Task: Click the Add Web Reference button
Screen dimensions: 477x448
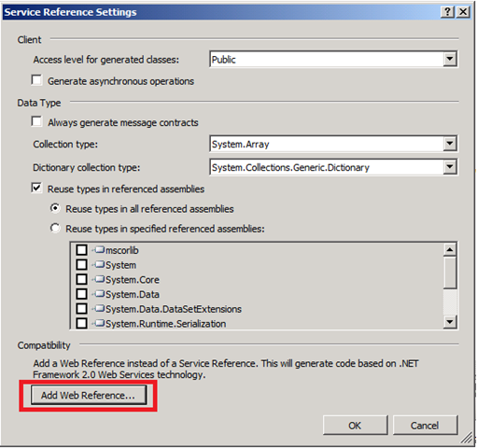Action: click(x=89, y=395)
